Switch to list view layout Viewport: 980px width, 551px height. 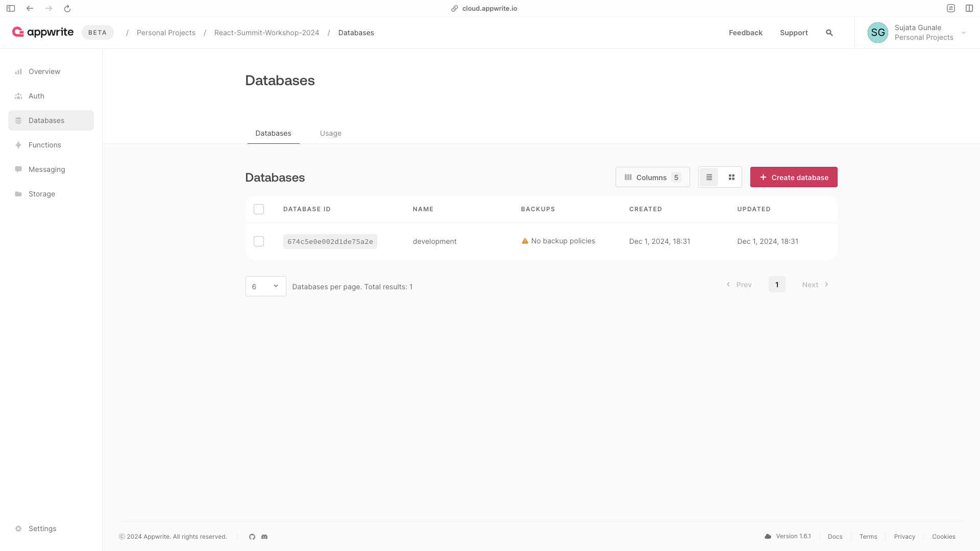pos(709,177)
